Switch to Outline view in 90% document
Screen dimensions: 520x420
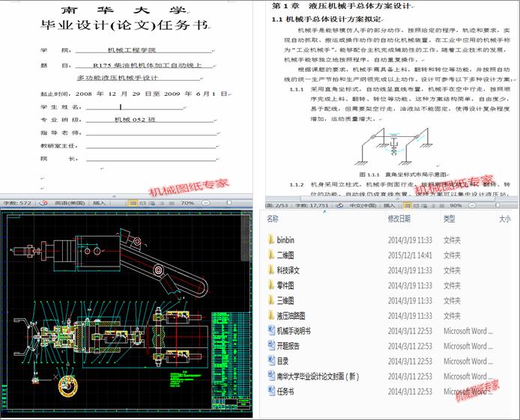click(x=433, y=206)
